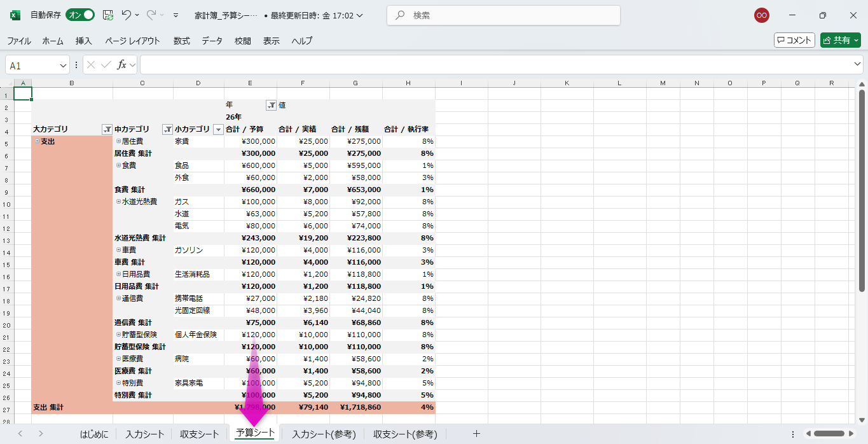
Task: Add a new sheet with plus icon
Action: (476, 434)
